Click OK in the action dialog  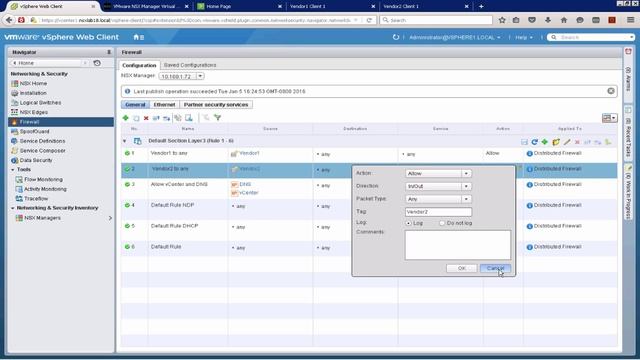462,268
